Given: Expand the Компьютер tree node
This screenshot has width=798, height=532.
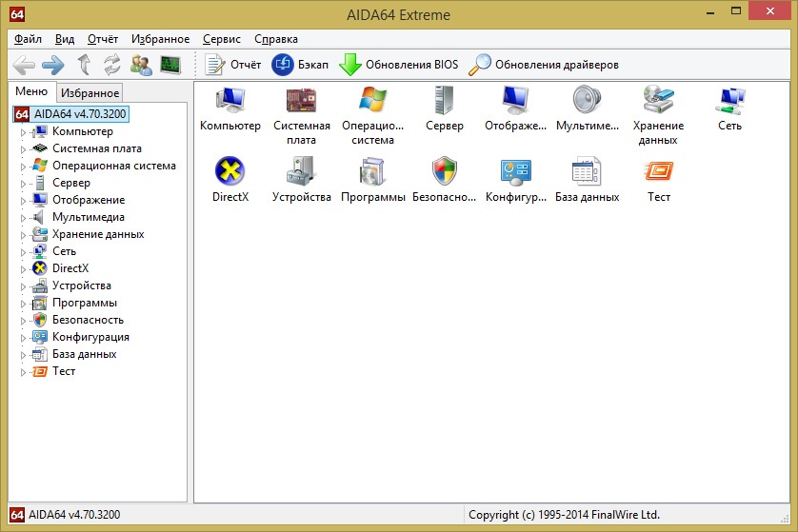Looking at the screenshot, I should click(x=24, y=132).
